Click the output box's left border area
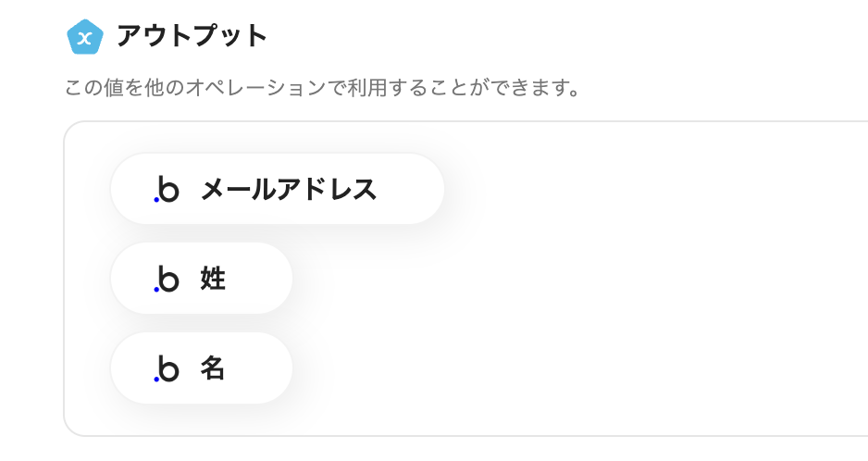The width and height of the screenshot is (868, 461). pyautogui.click(x=66, y=278)
